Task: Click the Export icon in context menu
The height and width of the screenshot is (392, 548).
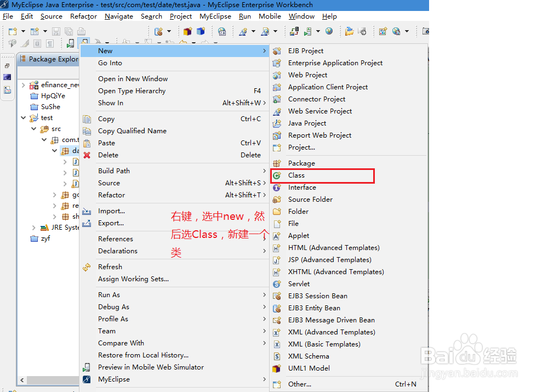Action: pos(87,223)
